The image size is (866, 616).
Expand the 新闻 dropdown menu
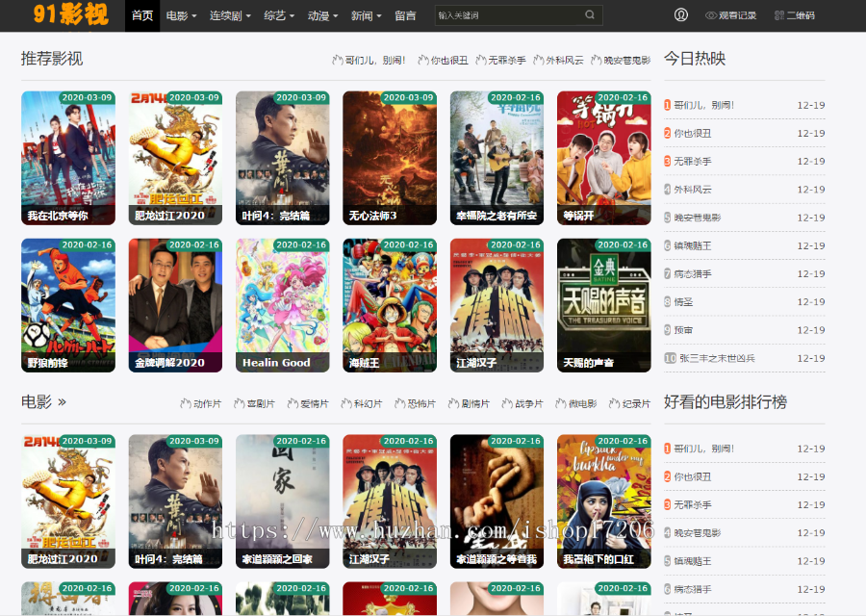click(367, 15)
